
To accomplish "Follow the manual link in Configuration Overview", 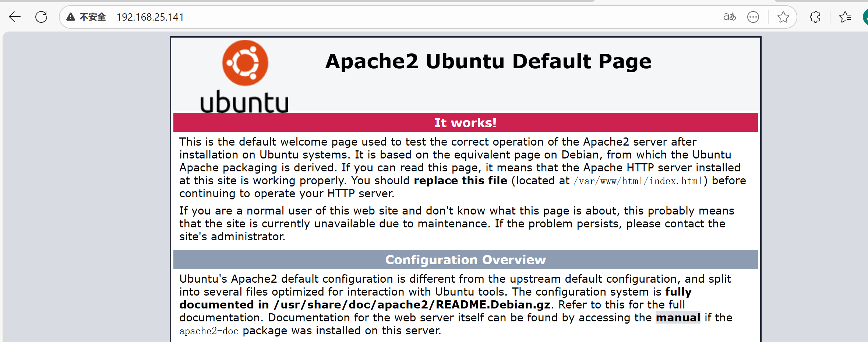I will [678, 318].
